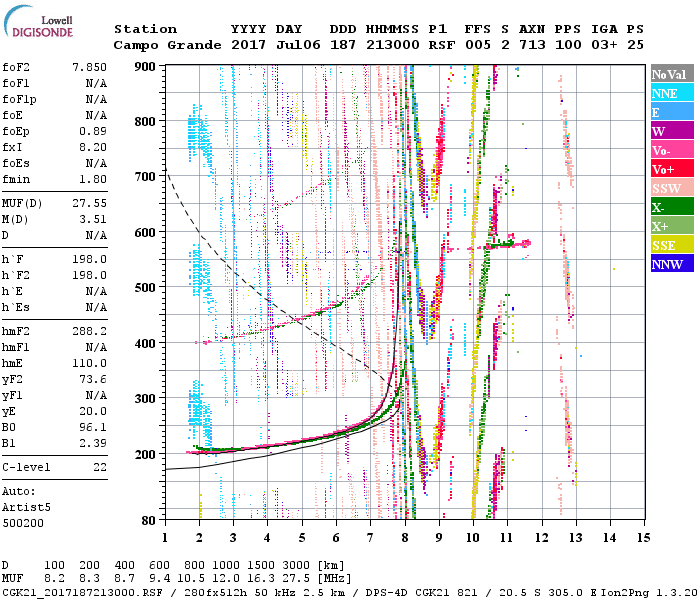This screenshot has height=600, width=700.
Task: Click the fmin value 1.80
Action: coord(93,179)
